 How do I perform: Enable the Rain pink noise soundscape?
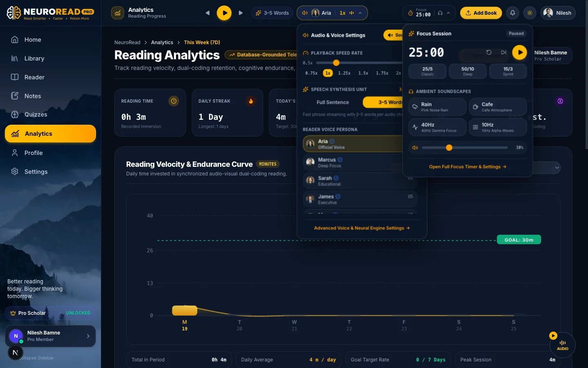[437, 107]
